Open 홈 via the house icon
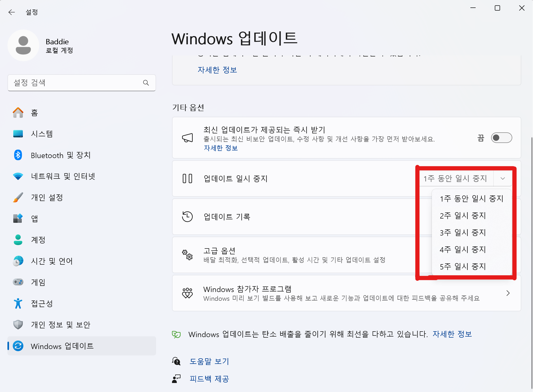The image size is (533, 392). point(18,113)
